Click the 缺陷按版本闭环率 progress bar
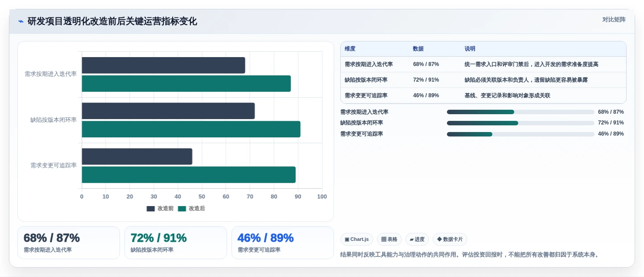The width and height of the screenshot is (644, 277). coord(520,123)
